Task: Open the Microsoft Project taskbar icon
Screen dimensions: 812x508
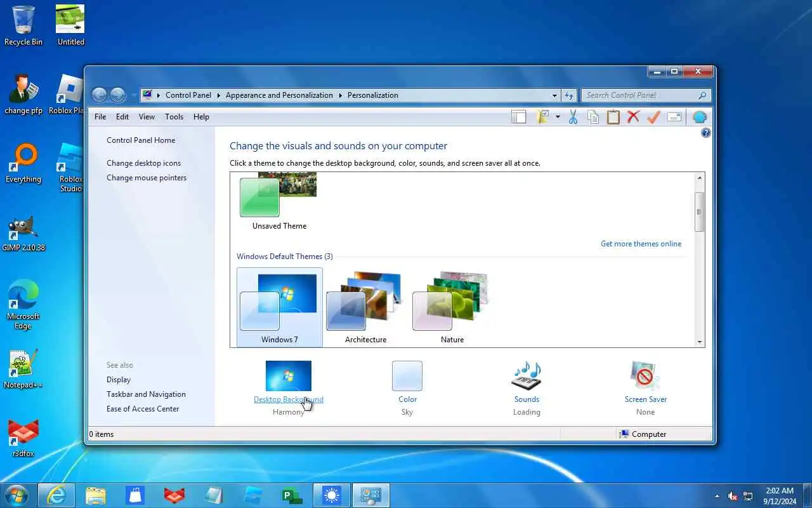Action: 292,495
